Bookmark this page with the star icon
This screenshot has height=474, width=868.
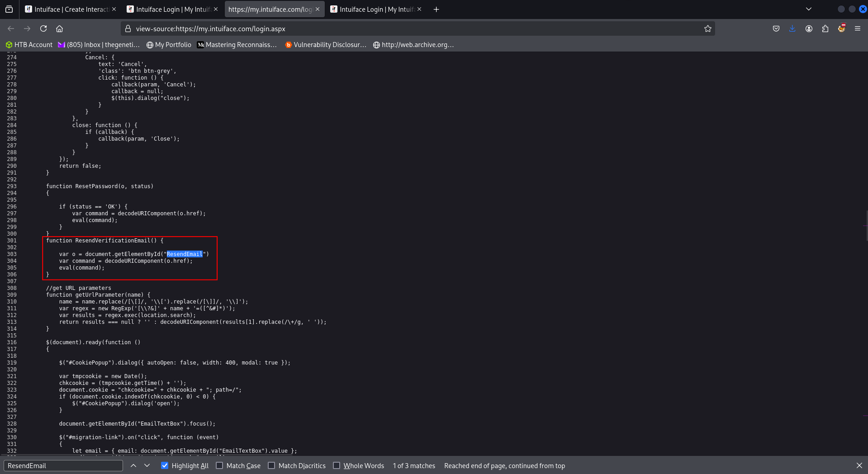707,28
